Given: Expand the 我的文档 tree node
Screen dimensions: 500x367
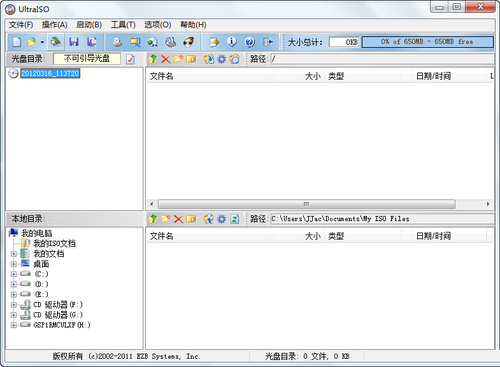Looking at the screenshot, I should (x=13, y=254).
